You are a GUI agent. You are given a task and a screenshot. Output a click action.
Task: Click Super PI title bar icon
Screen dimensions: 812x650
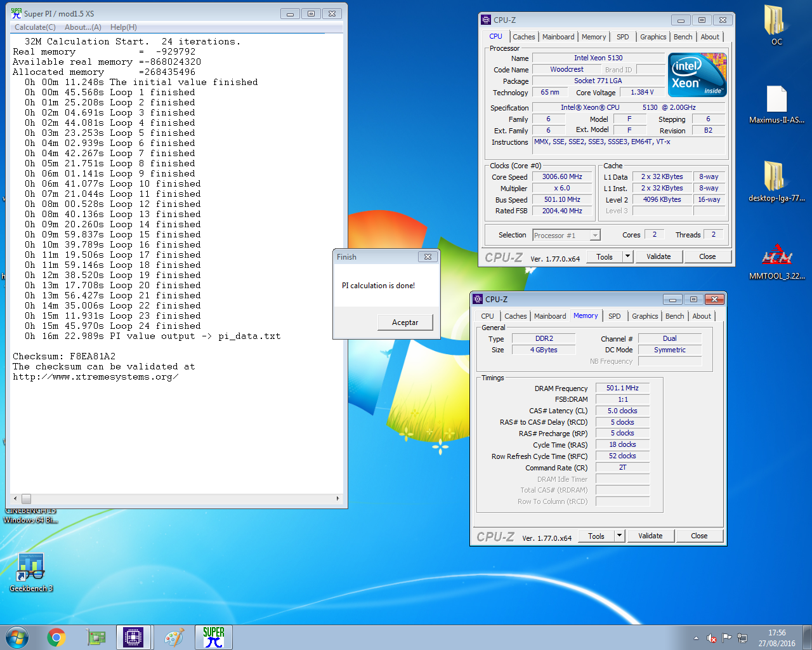[16, 13]
